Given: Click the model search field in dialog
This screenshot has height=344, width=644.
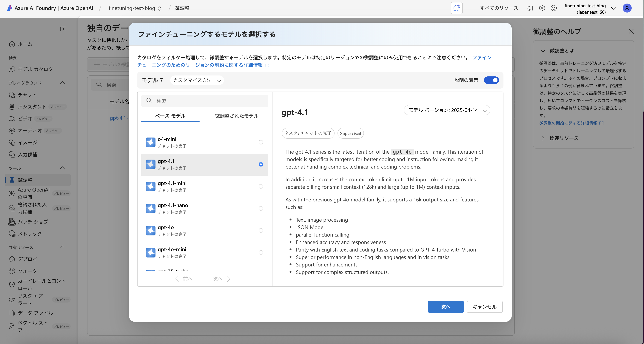Looking at the screenshot, I should [205, 101].
